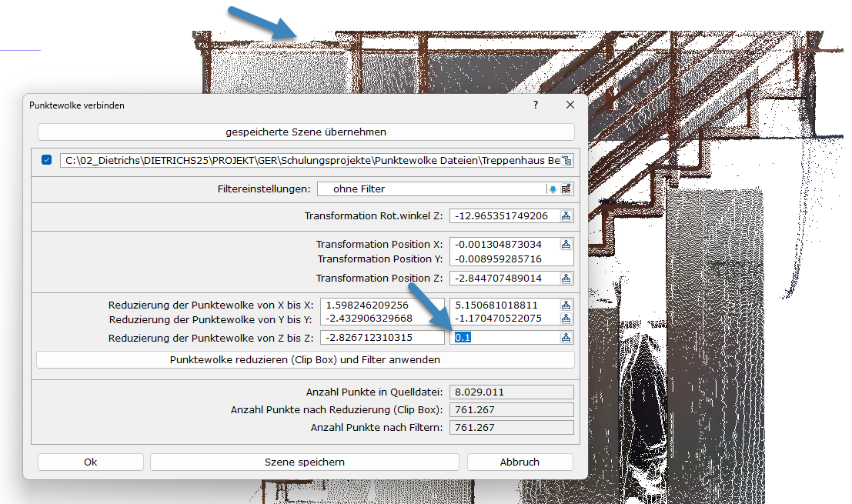The image size is (852, 504).
Task: Click pick icon for Transformation Rot.winkel Z
Action: tap(566, 216)
